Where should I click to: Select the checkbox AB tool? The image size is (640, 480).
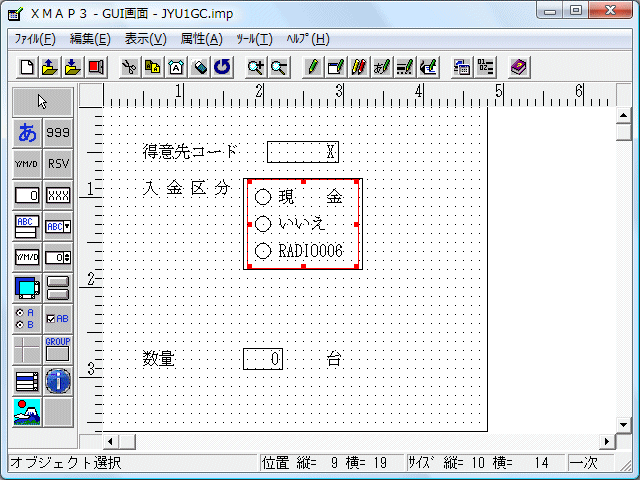tap(58, 319)
